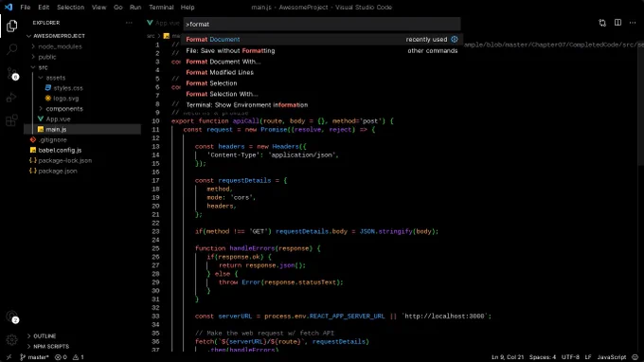
Task: Choose File: Save without Formatting command
Action: point(322,50)
